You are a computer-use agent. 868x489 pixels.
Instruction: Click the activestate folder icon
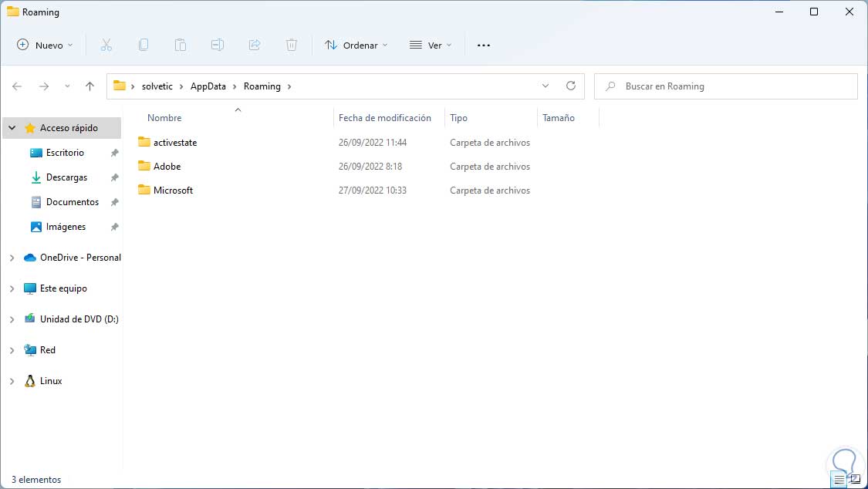(144, 142)
